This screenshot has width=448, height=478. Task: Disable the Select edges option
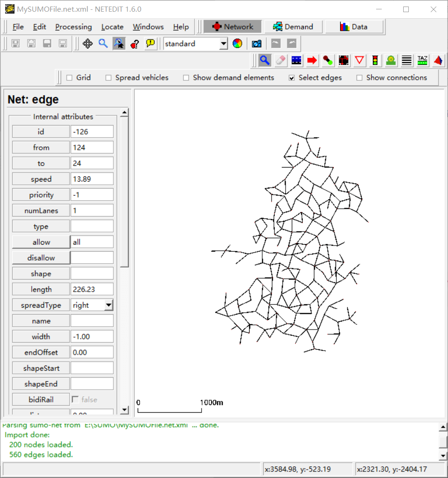point(290,77)
